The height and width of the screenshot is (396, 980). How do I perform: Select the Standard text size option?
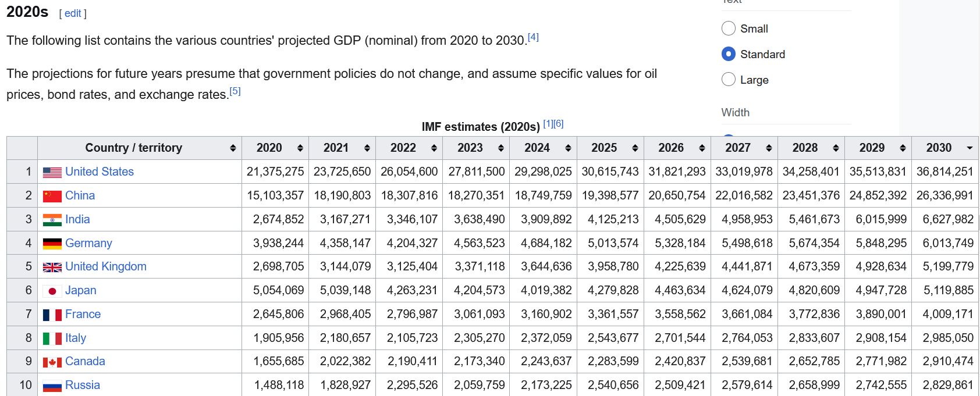[729, 54]
